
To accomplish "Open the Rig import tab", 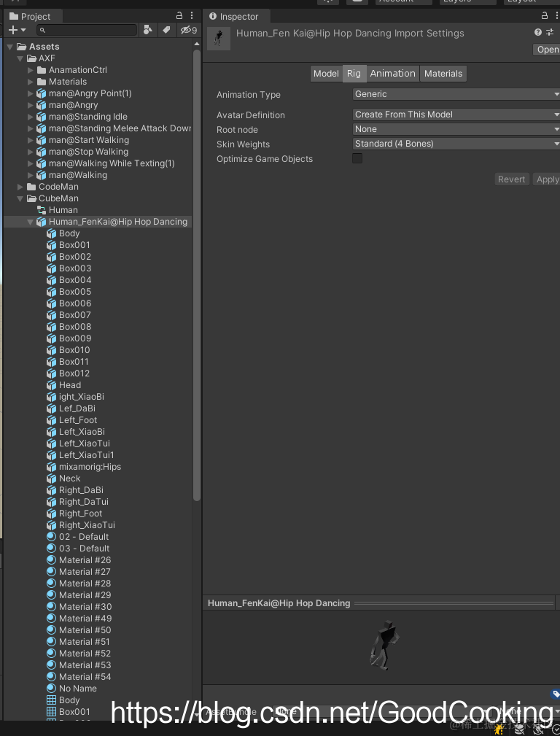I will 354,73.
